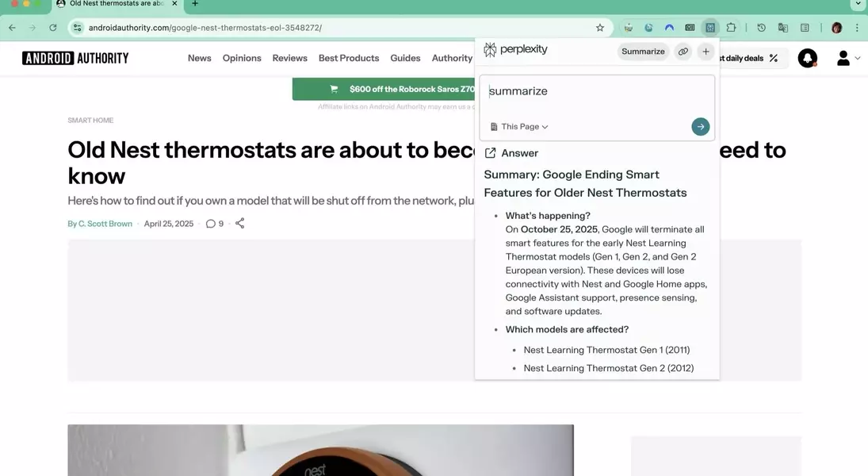Click the Nest thermostat article image
Viewport: 868px width, 476px height.
(x=320, y=450)
